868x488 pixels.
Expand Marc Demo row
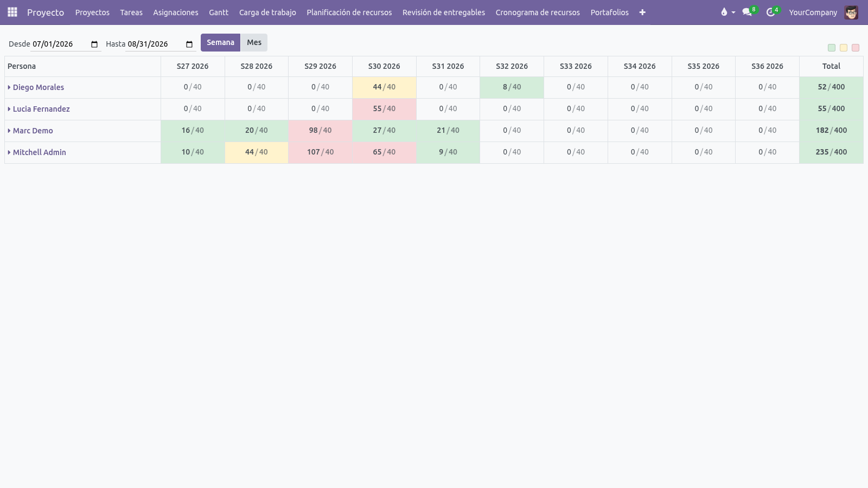(x=9, y=131)
